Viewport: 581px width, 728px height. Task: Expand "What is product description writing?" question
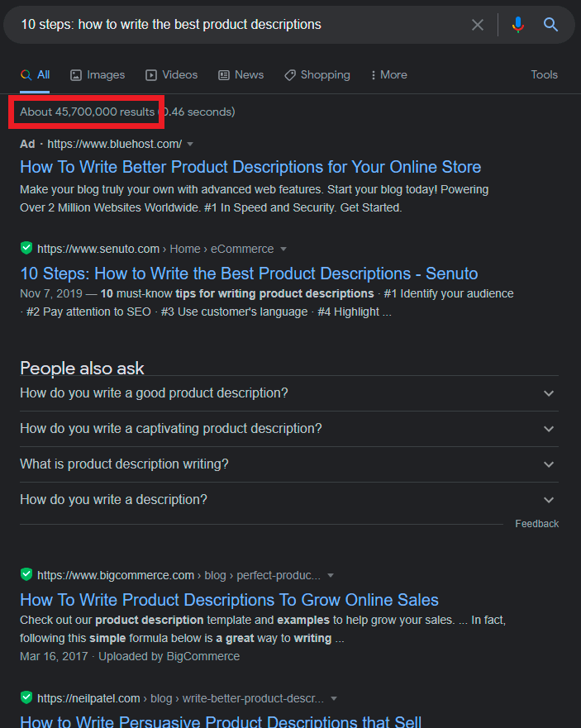[549, 464]
